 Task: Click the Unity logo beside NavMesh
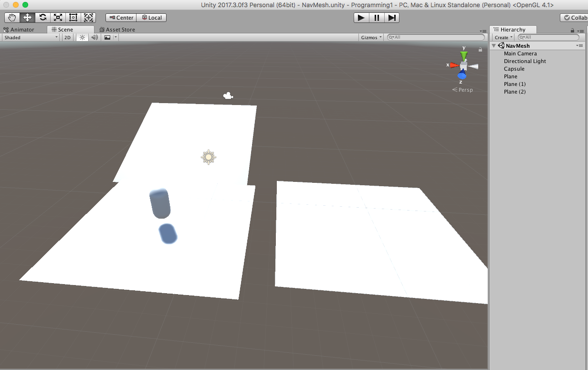click(502, 46)
